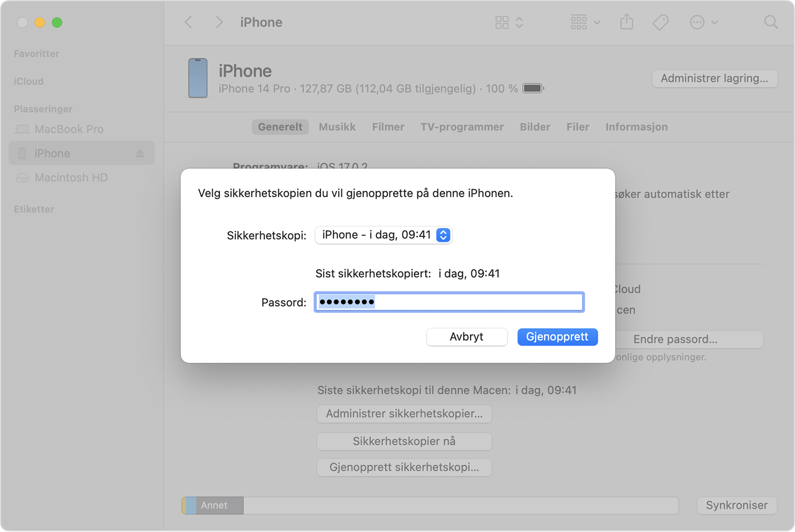Expand the More actions dropdown chevron

[714, 22]
